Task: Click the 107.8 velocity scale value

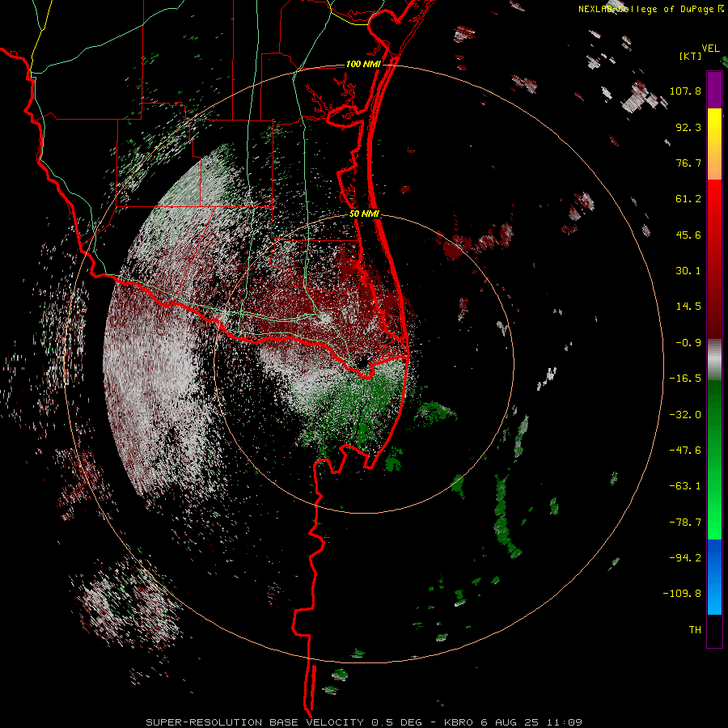Action: coord(685,91)
